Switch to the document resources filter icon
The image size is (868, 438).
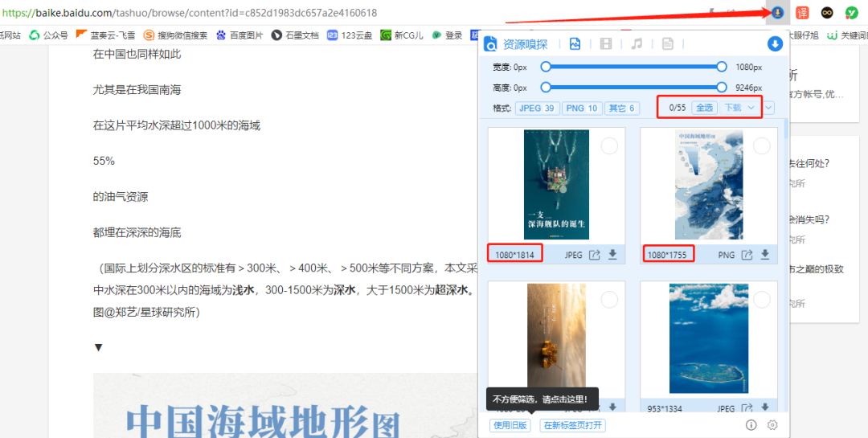(668, 43)
